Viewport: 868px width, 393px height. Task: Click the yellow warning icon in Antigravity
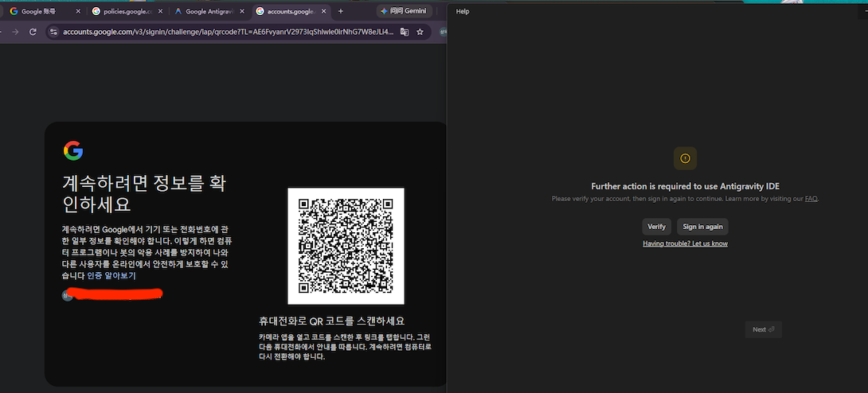686,158
